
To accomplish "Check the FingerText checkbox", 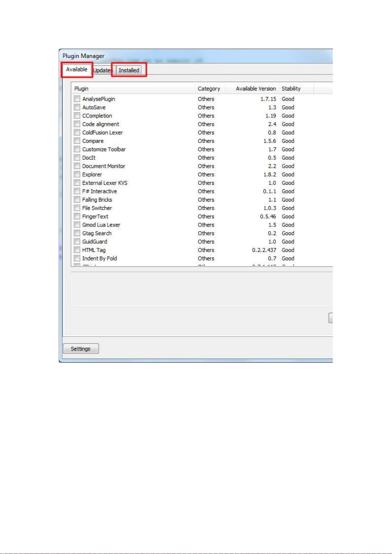I will [77, 216].
